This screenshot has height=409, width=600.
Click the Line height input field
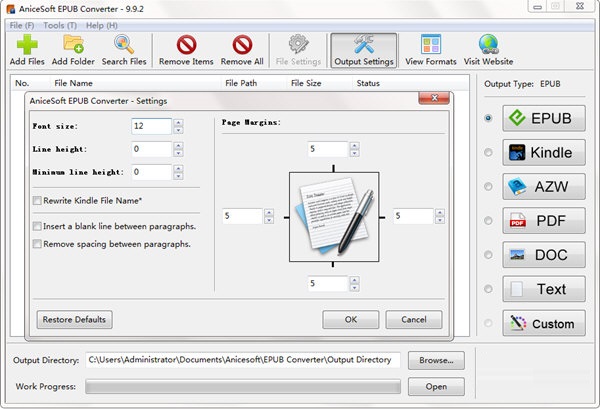pyautogui.click(x=152, y=149)
